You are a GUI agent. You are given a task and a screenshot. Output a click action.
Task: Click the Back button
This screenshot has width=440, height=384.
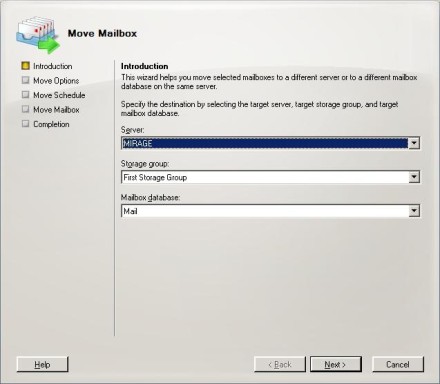point(280,364)
